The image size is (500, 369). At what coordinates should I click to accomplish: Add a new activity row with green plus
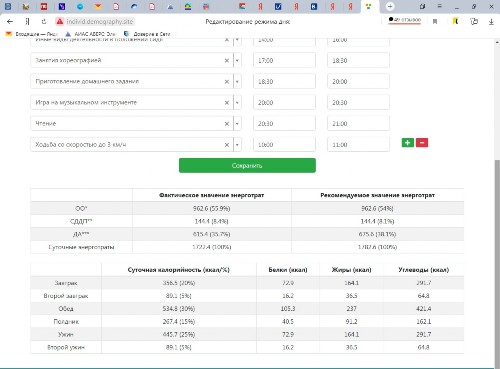408,143
